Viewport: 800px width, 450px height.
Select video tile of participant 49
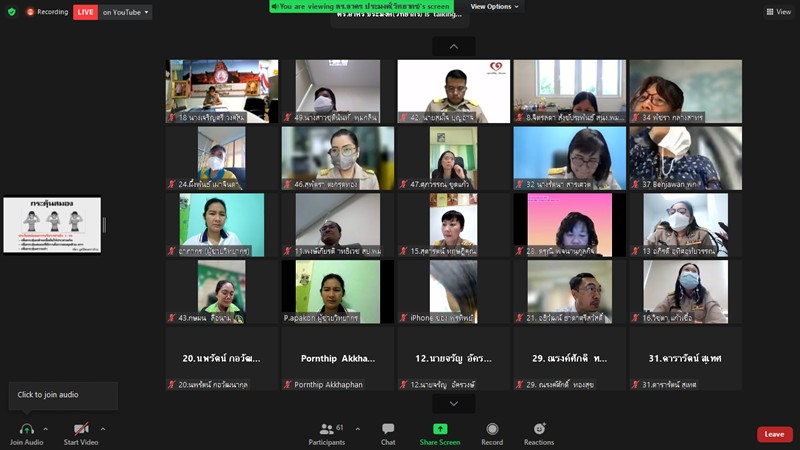338,91
